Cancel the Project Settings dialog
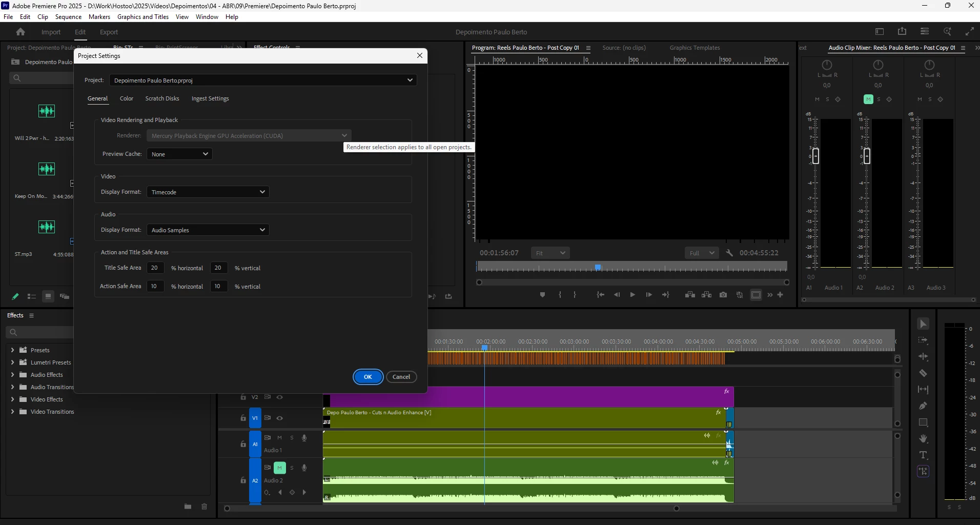 point(401,377)
